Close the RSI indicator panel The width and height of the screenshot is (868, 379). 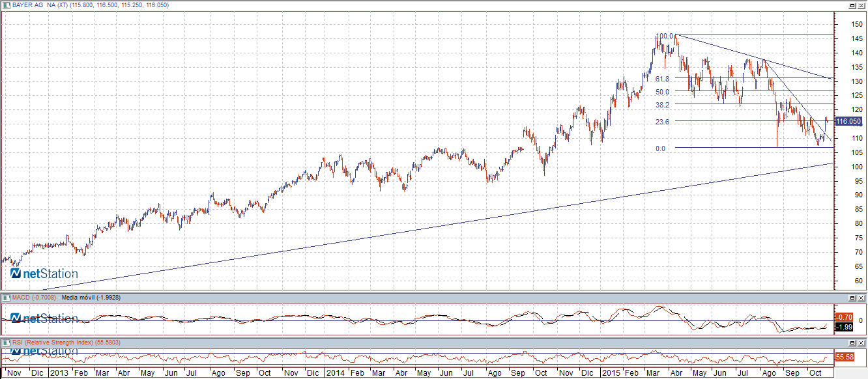(861, 342)
